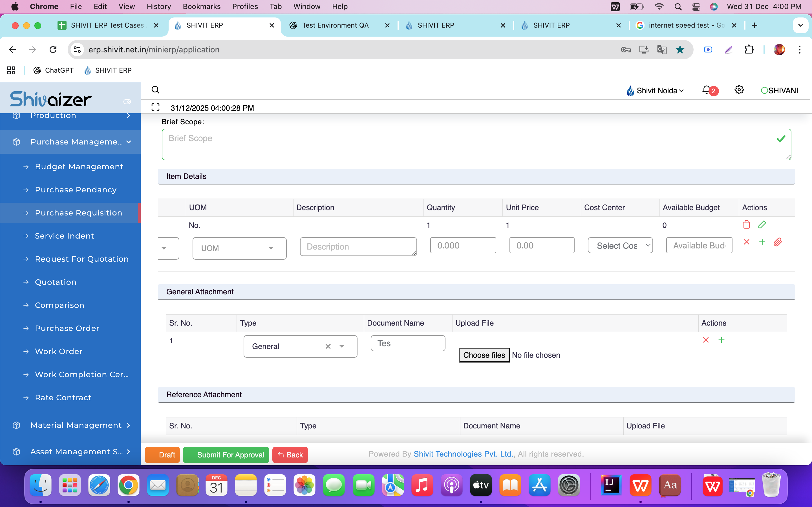
Task: Click the Submit For Approval button
Action: tap(226, 455)
